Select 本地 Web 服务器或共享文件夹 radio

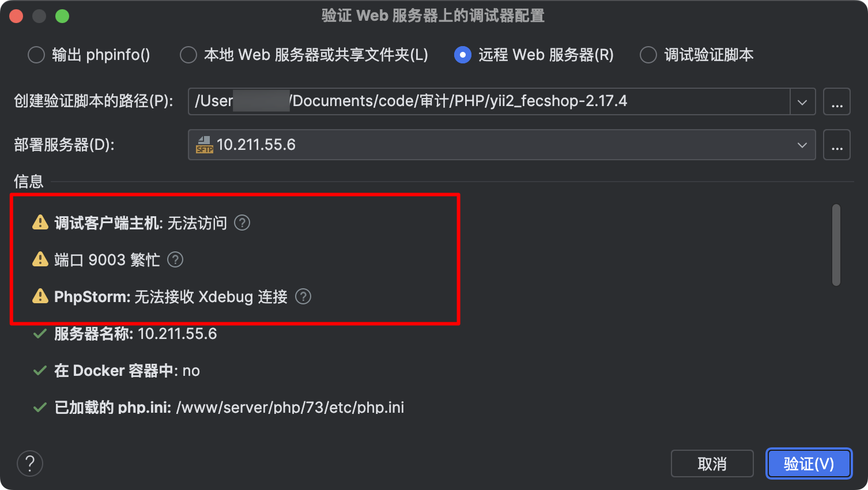(x=188, y=55)
